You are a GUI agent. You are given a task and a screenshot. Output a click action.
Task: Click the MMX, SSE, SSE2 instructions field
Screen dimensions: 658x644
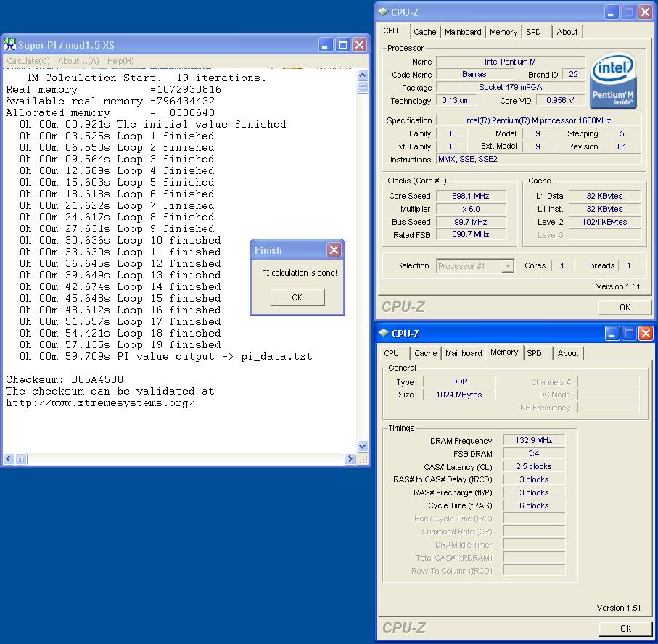539,160
